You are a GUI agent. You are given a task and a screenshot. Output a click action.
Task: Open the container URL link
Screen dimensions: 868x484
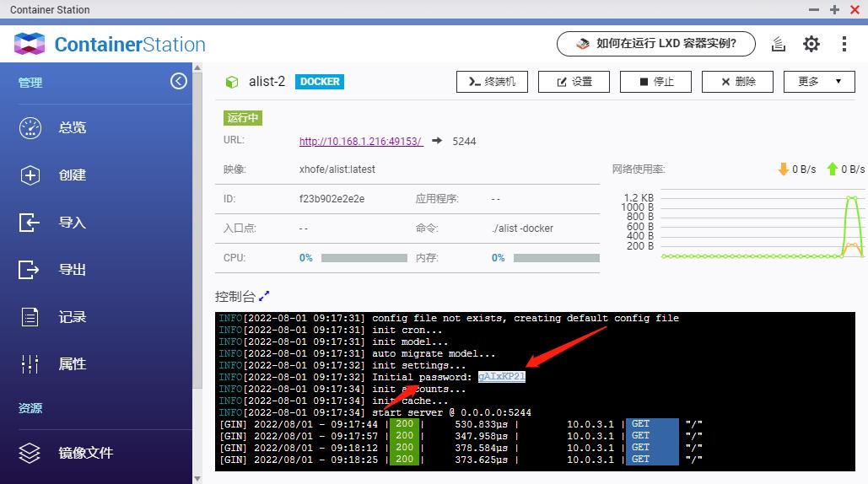pyautogui.click(x=361, y=142)
